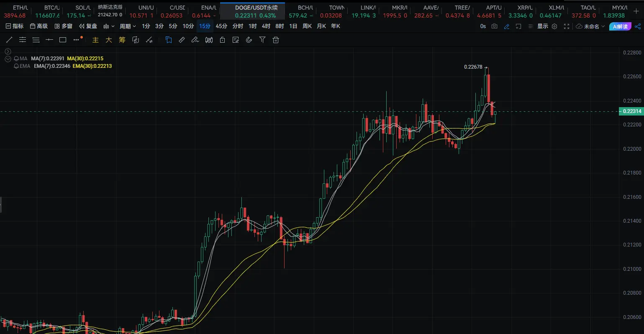Click the left edge panel expand handle

[1, 205]
